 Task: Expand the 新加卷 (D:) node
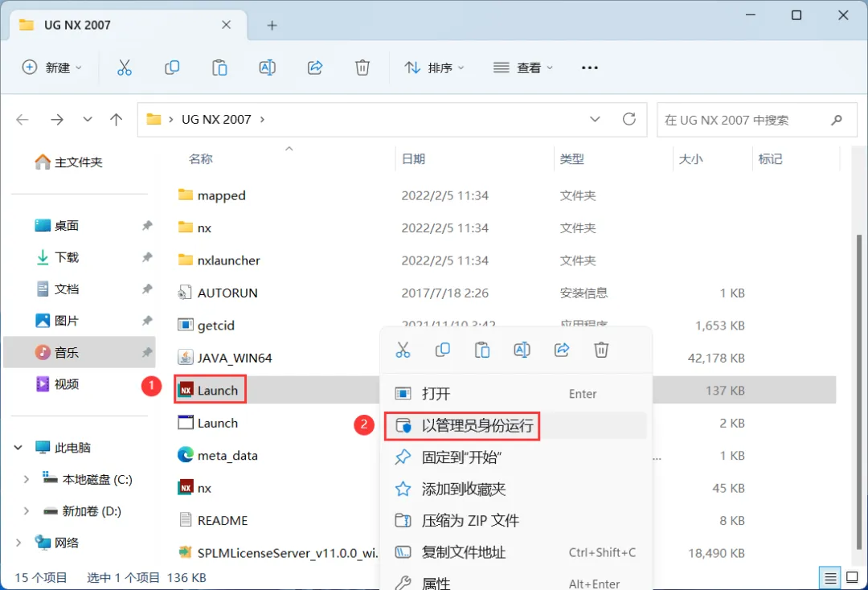point(26,511)
